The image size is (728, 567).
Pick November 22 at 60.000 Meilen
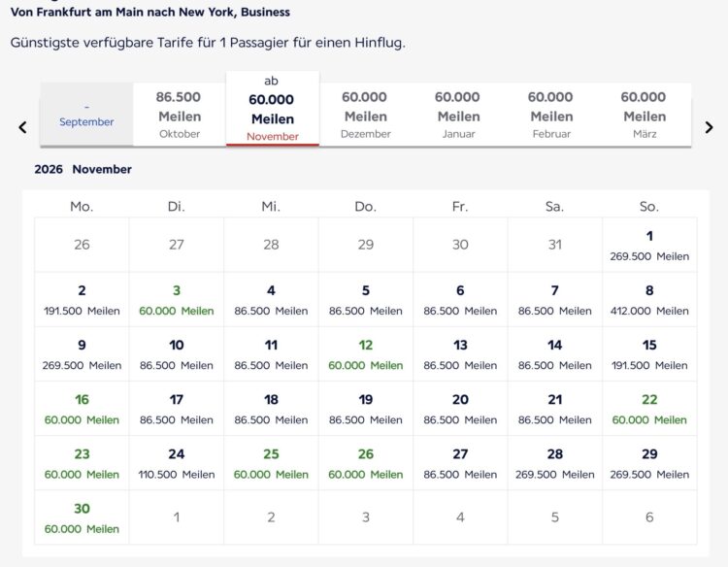click(x=649, y=409)
